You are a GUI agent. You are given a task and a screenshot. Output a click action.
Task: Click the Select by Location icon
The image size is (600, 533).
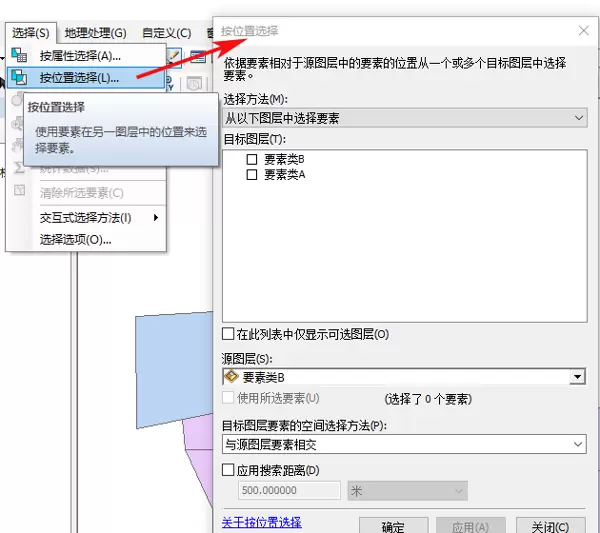(19, 77)
